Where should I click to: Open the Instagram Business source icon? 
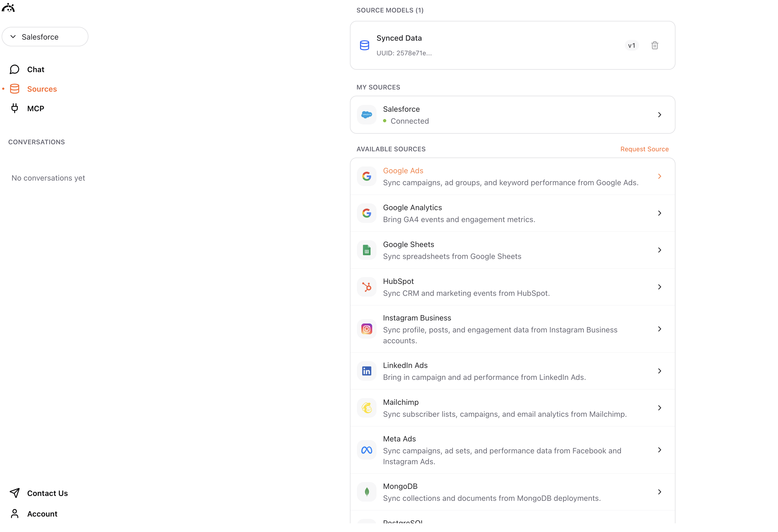[366, 329]
